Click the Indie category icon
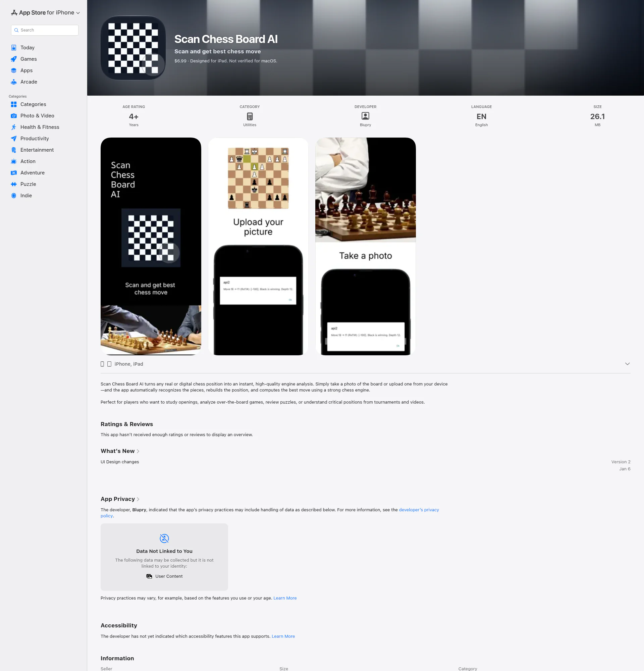This screenshot has width=644, height=671. (14, 196)
